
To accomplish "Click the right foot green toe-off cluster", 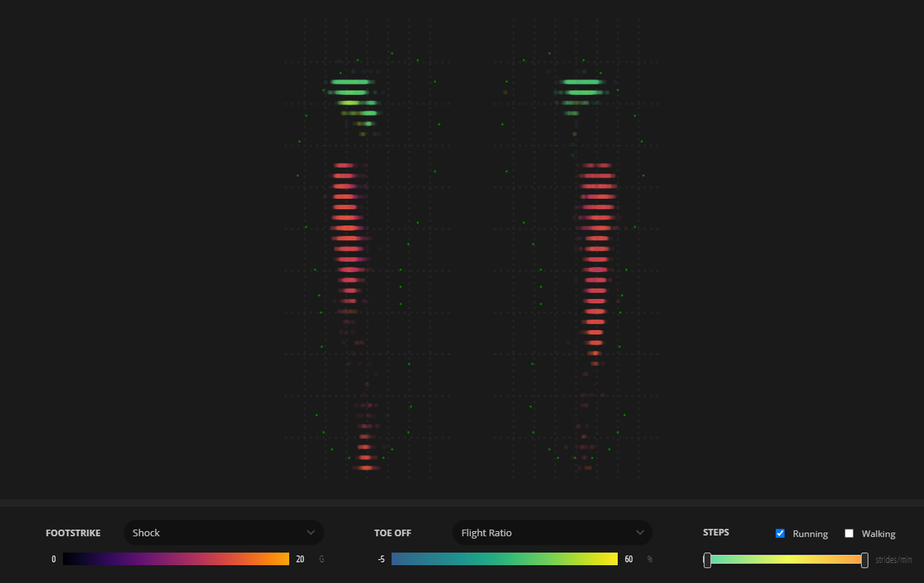I will [582, 88].
